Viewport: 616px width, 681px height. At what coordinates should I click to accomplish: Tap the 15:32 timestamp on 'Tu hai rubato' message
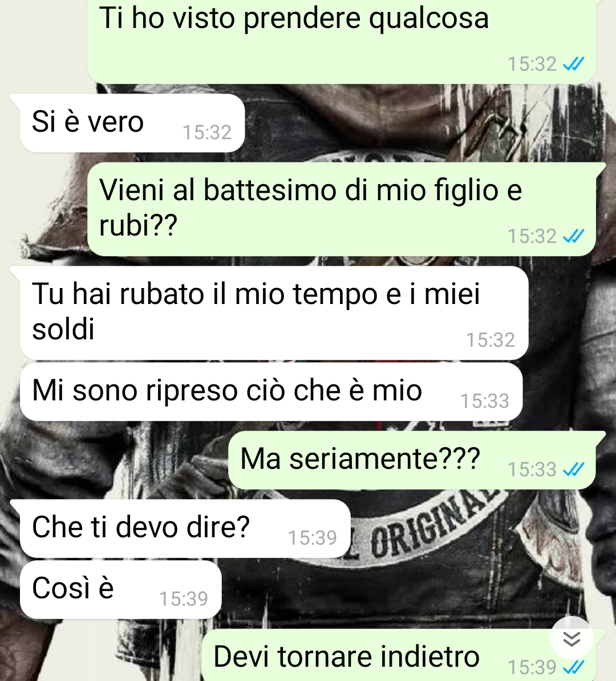[x=491, y=340]
